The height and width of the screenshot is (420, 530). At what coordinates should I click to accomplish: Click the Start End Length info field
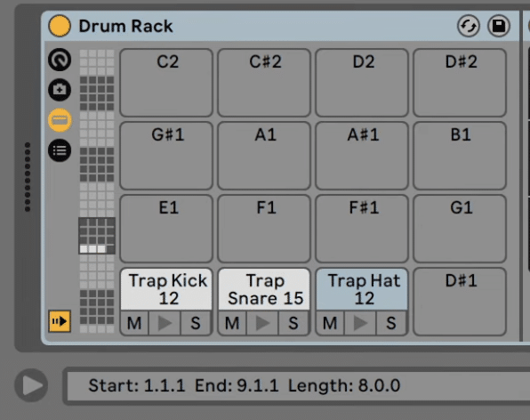click(x=297, y=385)
